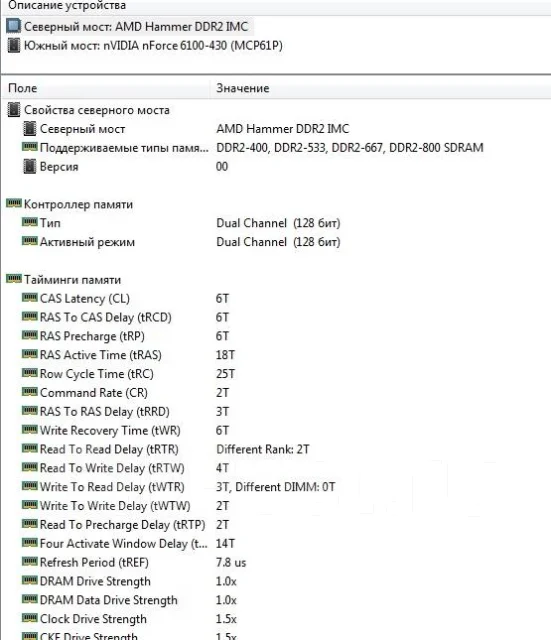
Task: Click the icon next to Command Rate (CR)
Action: (29, 391)
